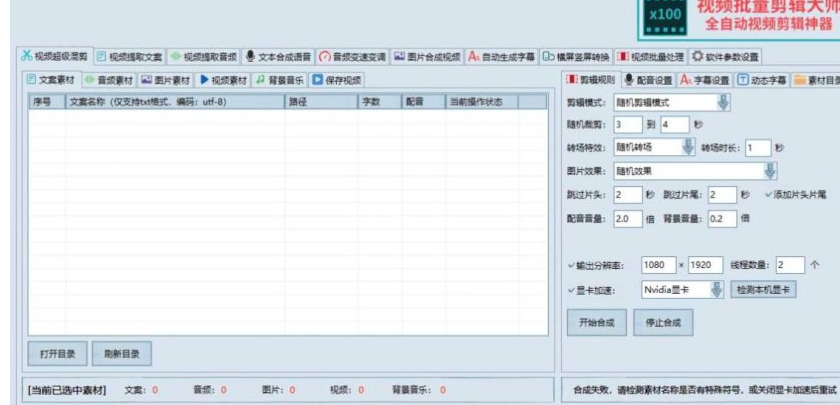Click the 跳过片尾 seconds field

click(x=723, y=195)
